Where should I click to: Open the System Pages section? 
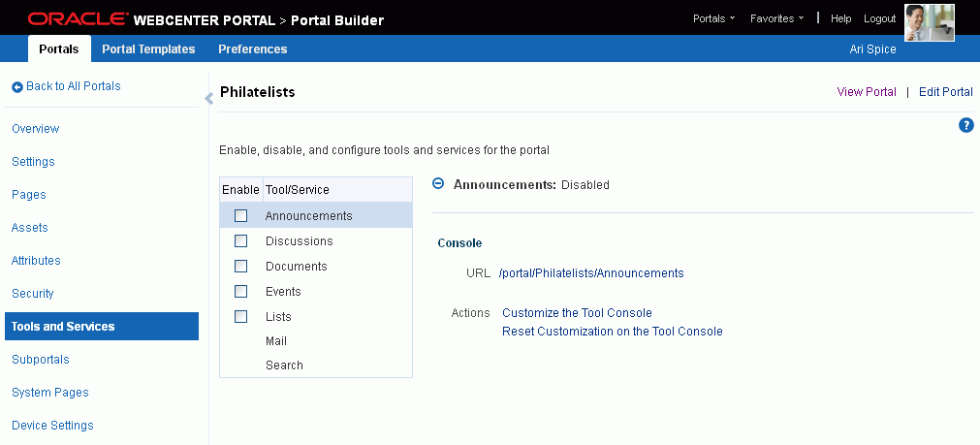pyautogui.click(x=50, y=393)
